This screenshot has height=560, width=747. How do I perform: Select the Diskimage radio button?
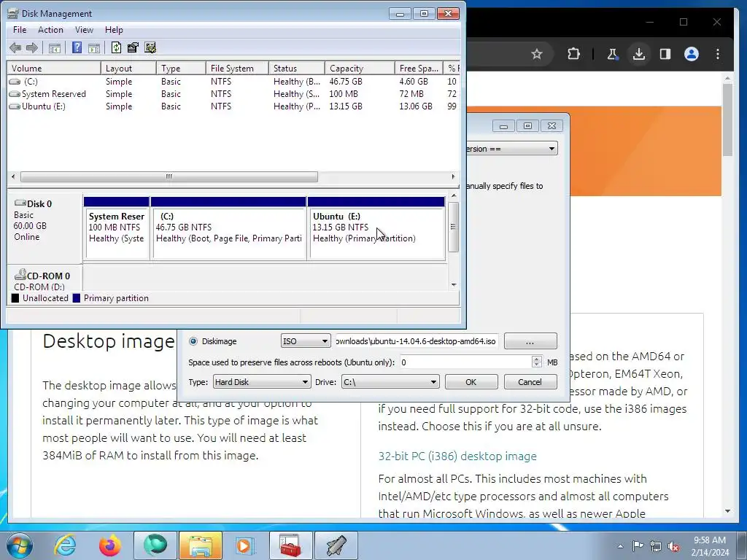point(193,341)
